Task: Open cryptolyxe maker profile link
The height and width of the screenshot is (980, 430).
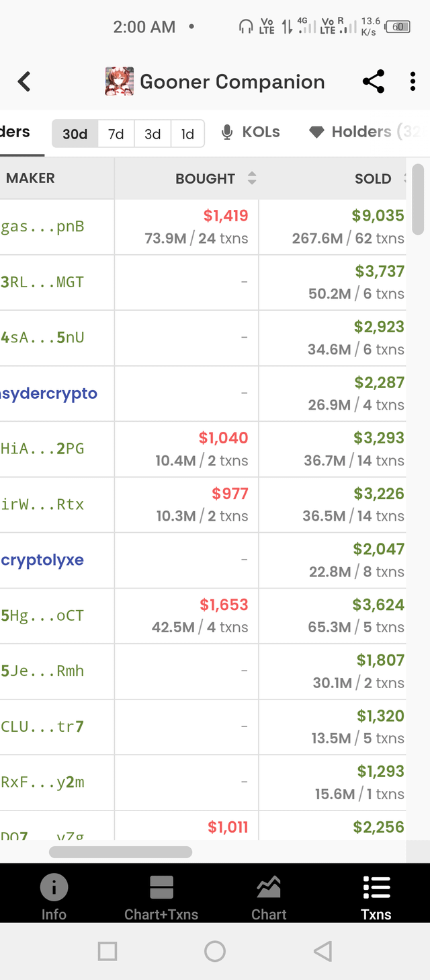Action: [x=42, y=560]
